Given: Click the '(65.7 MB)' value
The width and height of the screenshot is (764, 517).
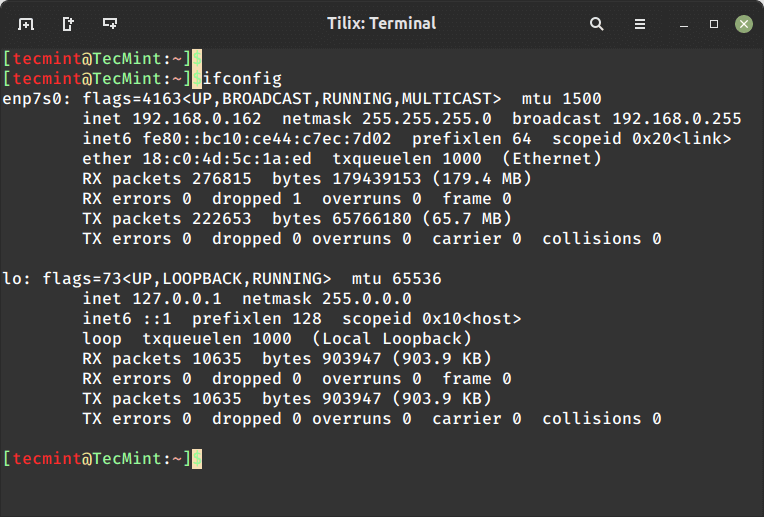Looking at the screenshot, I should tap(466, 219).
